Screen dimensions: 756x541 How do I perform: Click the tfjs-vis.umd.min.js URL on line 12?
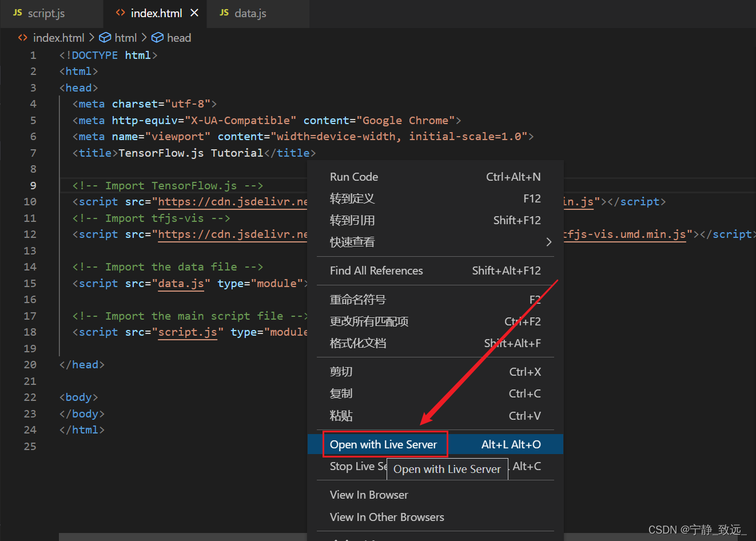coord(625,234)
